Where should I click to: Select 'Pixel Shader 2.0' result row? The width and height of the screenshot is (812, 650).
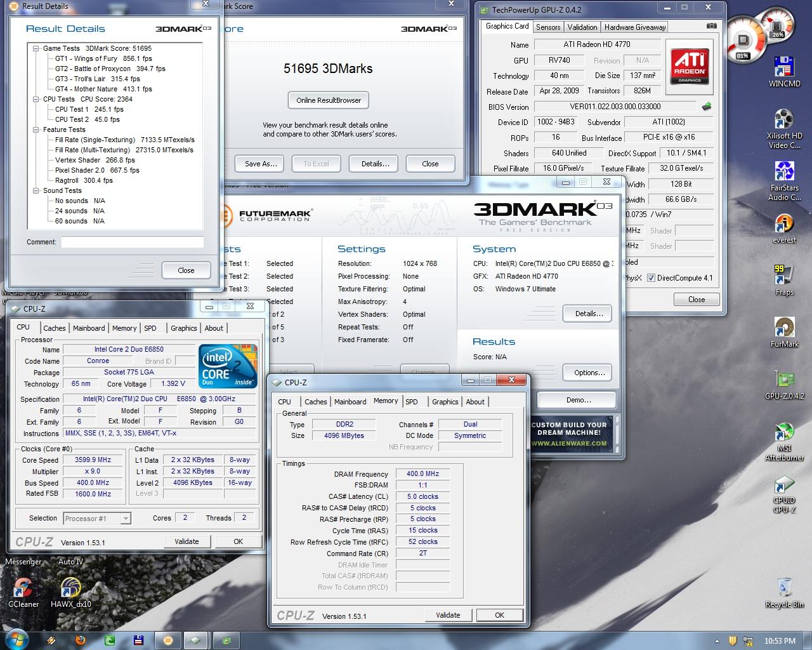click(x=97, y=170)
